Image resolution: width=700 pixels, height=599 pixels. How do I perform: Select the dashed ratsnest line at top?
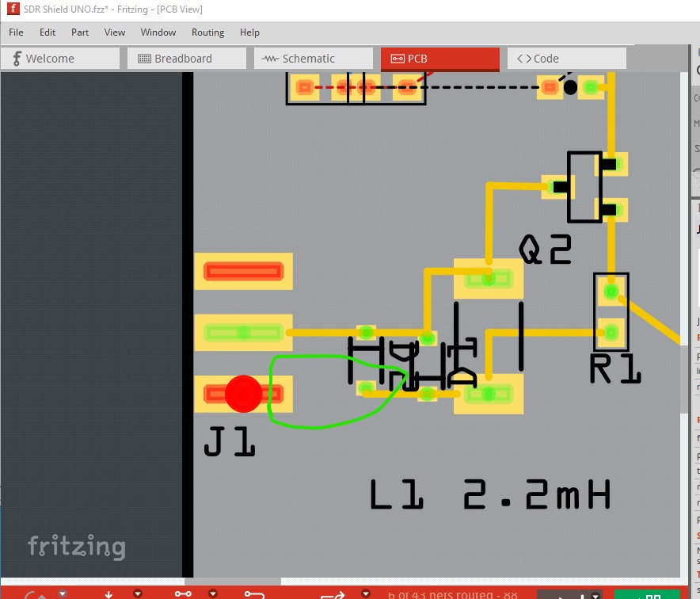tap(482, 87)
